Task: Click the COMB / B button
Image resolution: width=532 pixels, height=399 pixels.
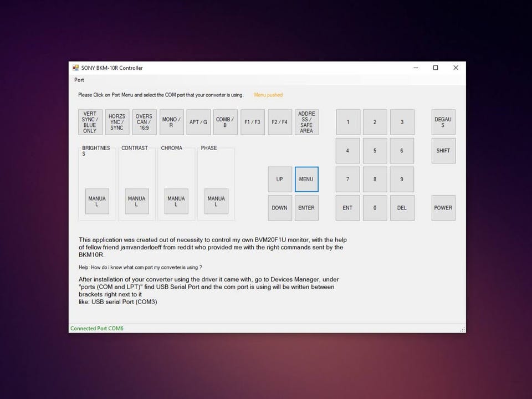Action: pos(226,122)
